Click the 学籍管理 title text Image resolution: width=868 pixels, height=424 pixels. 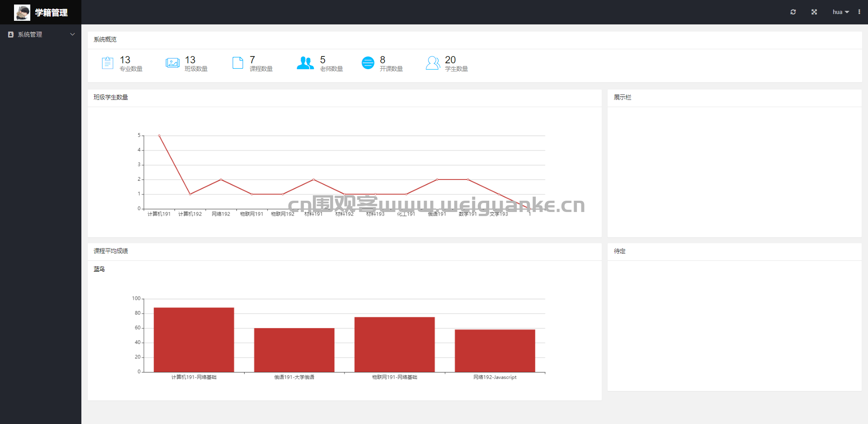coord(52,13)
